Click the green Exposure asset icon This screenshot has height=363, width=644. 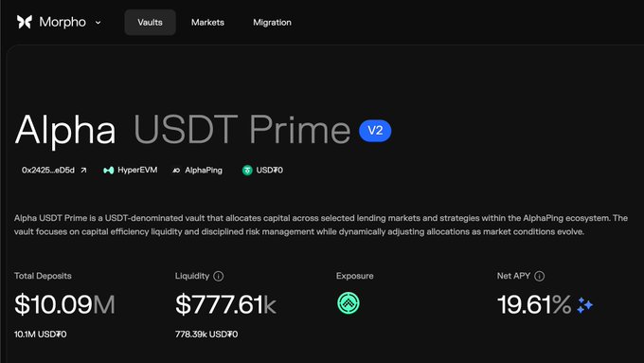349,303
